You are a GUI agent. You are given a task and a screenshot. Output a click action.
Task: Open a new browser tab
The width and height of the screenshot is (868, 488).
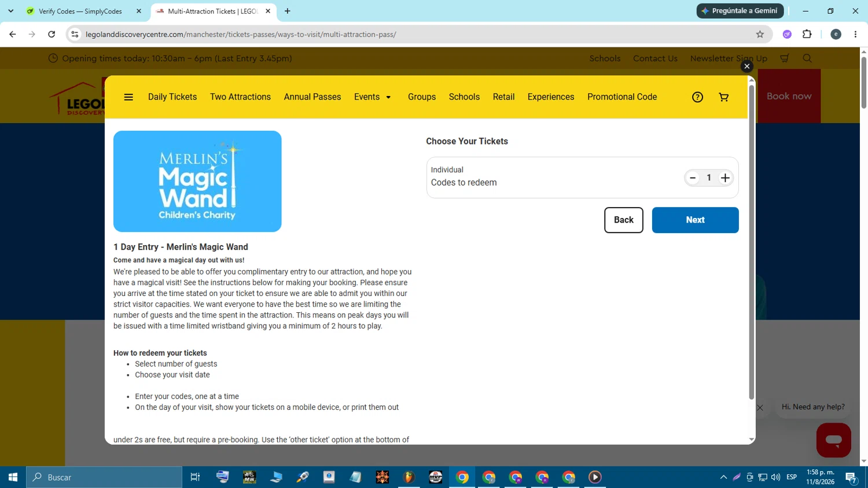(288, 12)
